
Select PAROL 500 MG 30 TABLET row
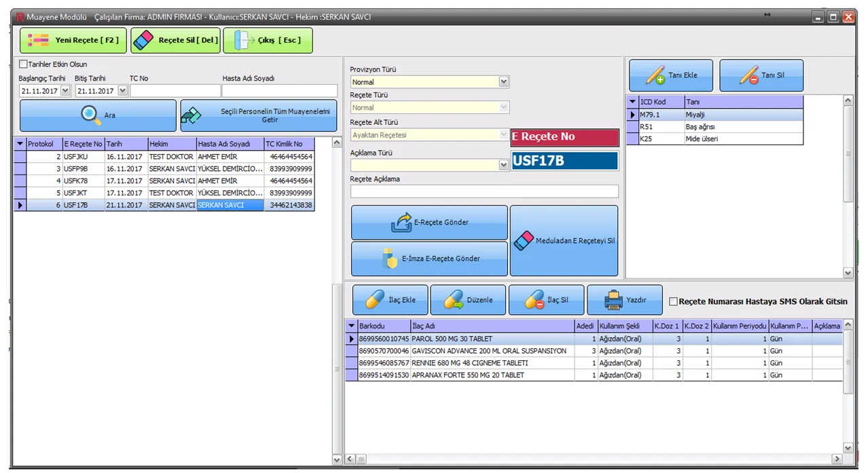[594, 339]
